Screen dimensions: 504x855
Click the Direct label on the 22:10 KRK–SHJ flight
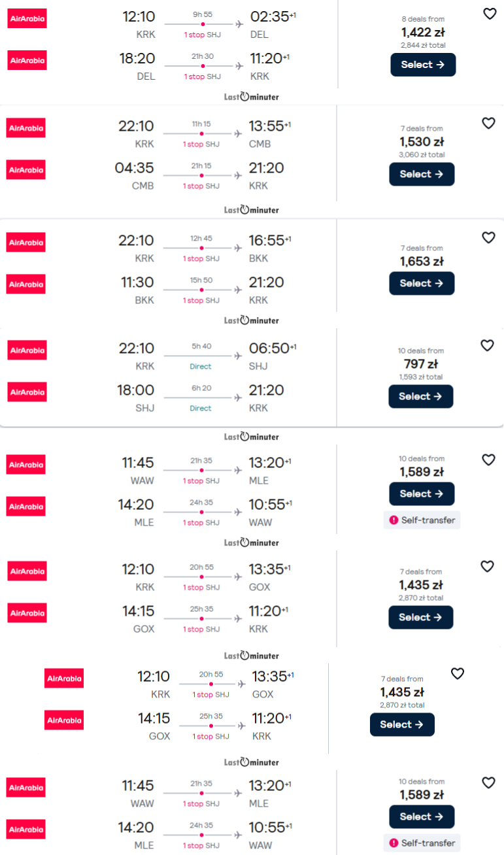tap(201, 367)
